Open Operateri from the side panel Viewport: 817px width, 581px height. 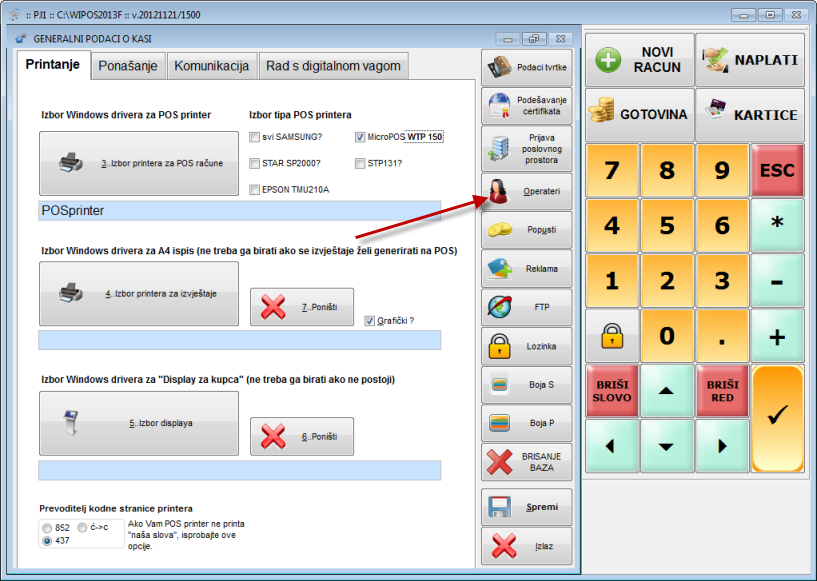click(527, 191)
